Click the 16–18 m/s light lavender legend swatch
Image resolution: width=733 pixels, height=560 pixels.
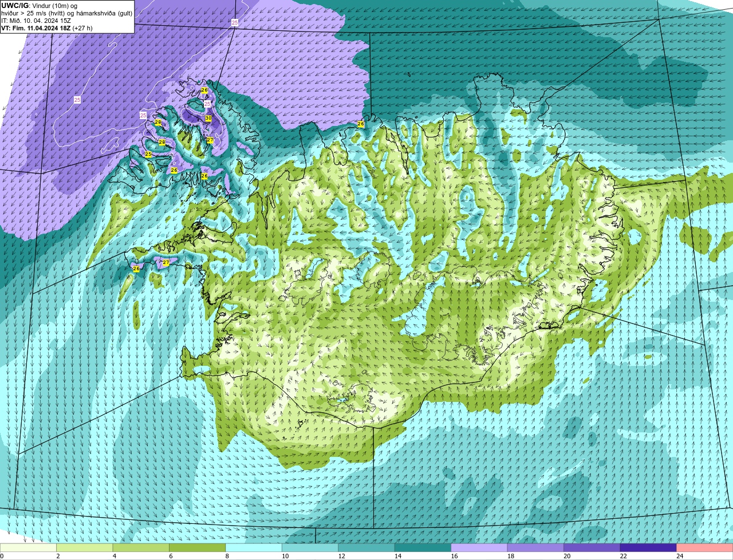coord(479,547)
